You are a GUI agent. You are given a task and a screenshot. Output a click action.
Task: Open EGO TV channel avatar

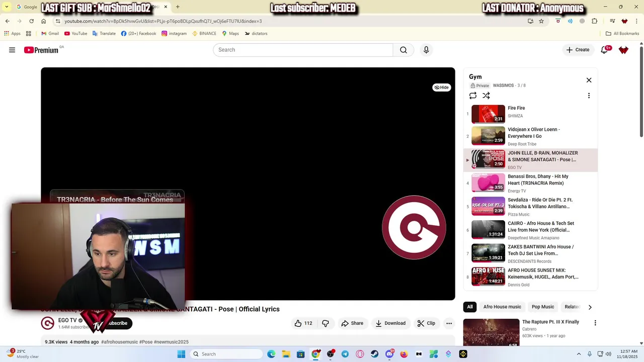pos(47,323)
